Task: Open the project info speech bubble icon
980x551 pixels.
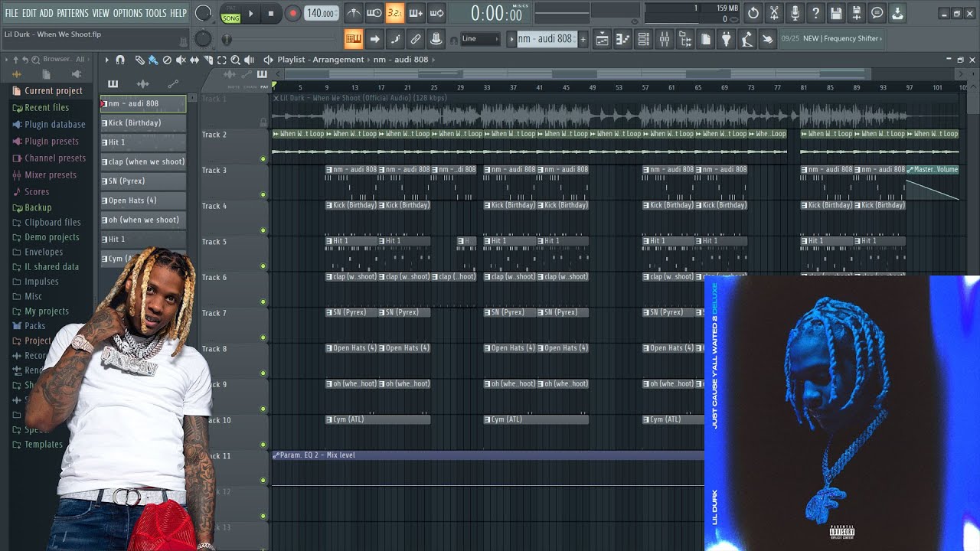Action: [x=877, y=13]
